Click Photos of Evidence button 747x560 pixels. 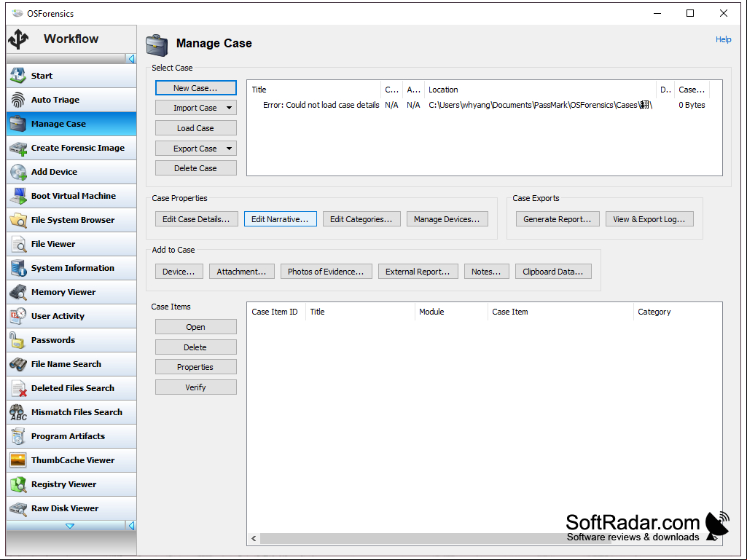326,272
